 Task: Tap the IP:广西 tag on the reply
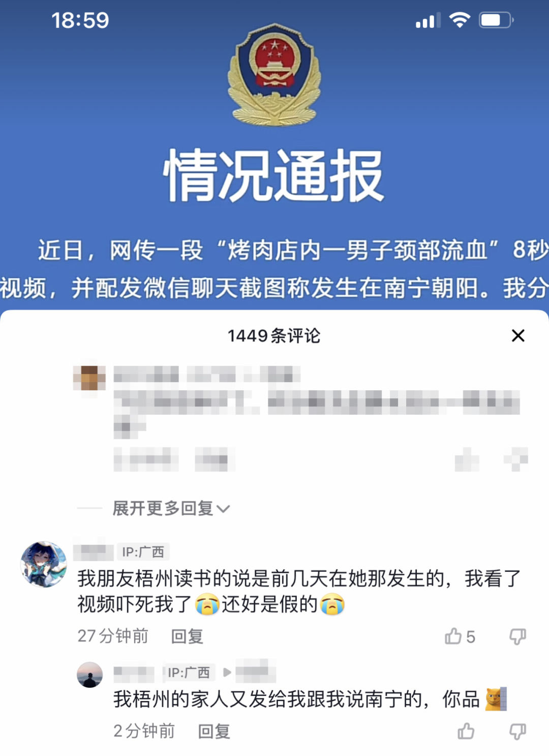189,673
